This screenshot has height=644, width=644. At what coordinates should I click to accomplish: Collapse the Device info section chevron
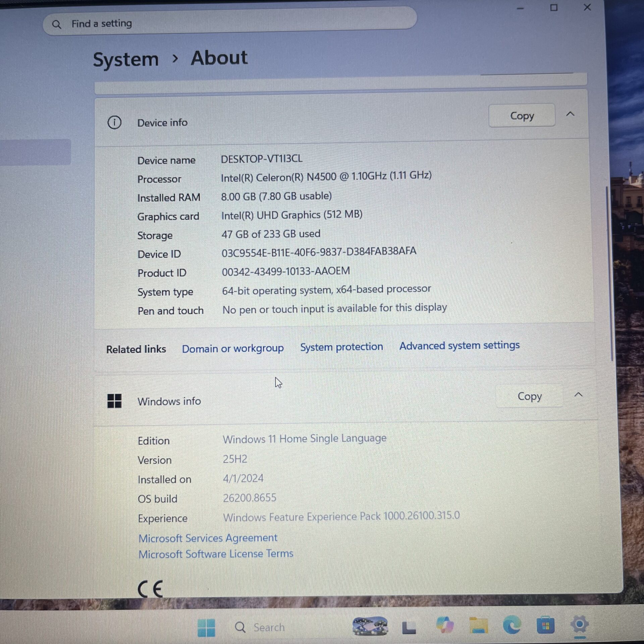pos(570,114)
